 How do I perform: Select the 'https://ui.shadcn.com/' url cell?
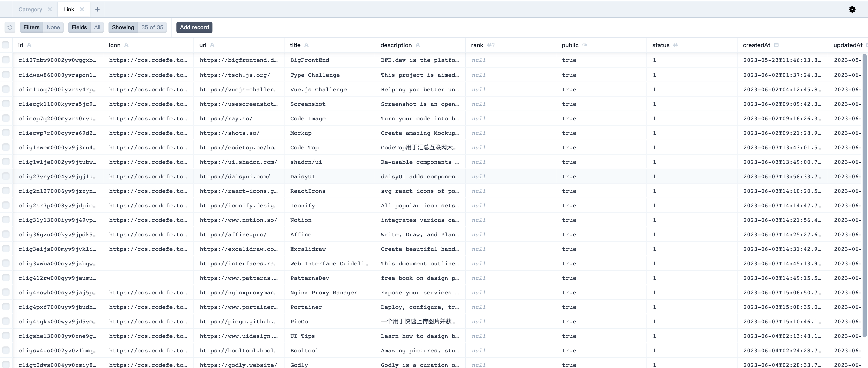(x=239, y=162)
